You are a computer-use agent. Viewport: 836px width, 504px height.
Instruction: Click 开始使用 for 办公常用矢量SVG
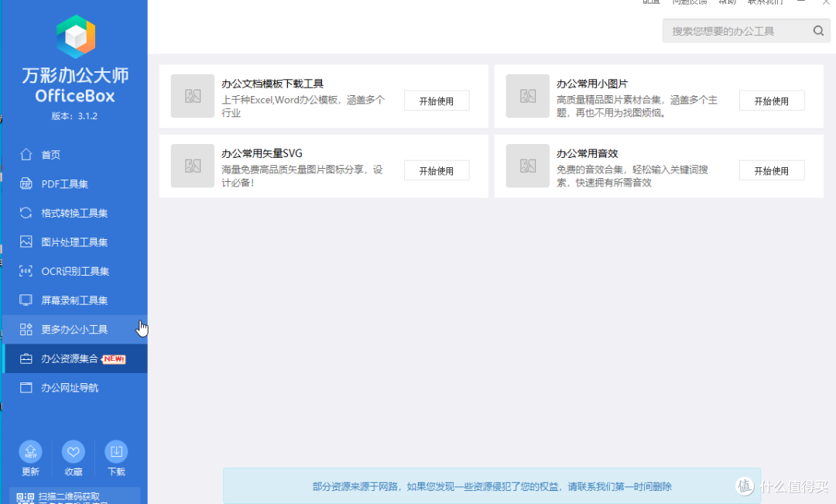[x=437, y=170]
